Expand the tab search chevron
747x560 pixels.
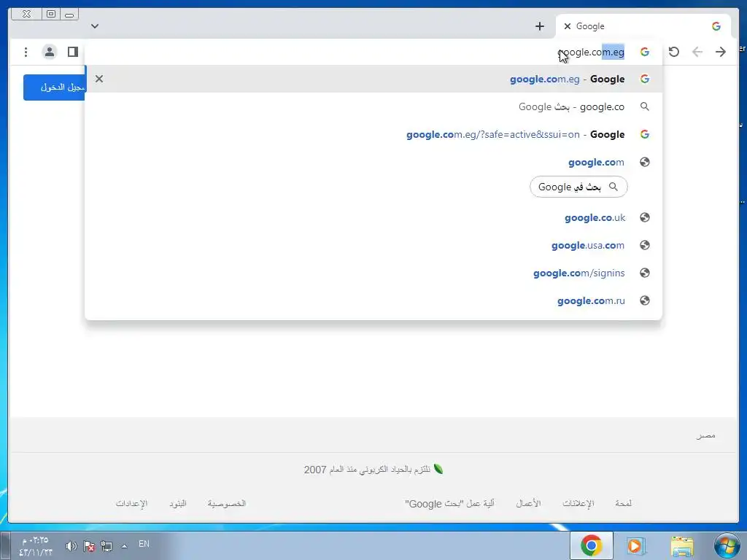(x=95, y=26)
